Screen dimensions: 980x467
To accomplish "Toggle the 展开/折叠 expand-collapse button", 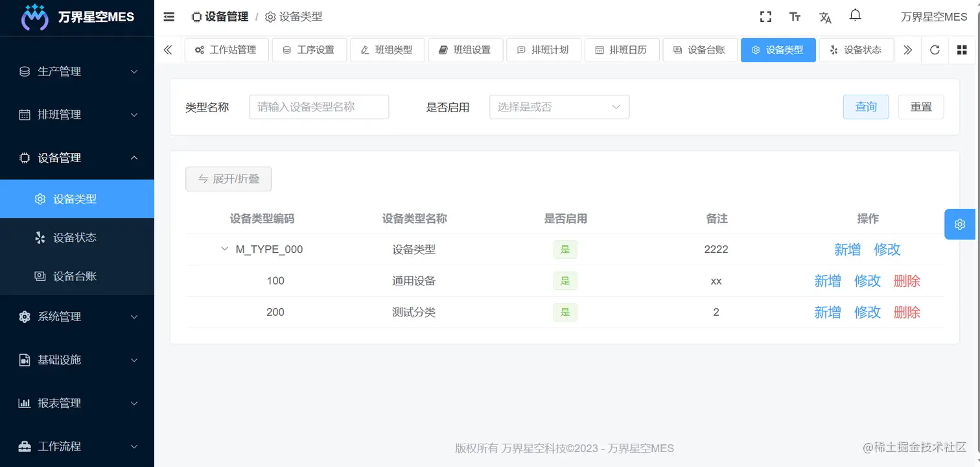I will 228,179.
